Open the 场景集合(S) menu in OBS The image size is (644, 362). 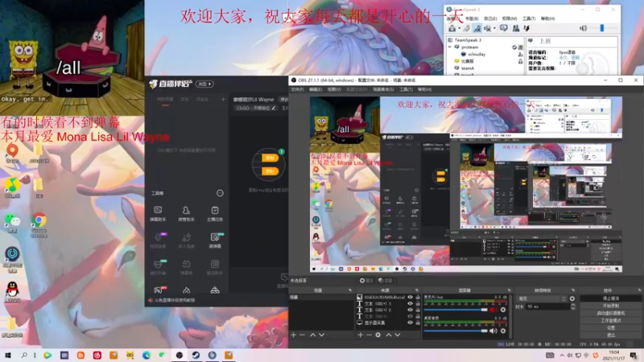(x=383, y=89)
